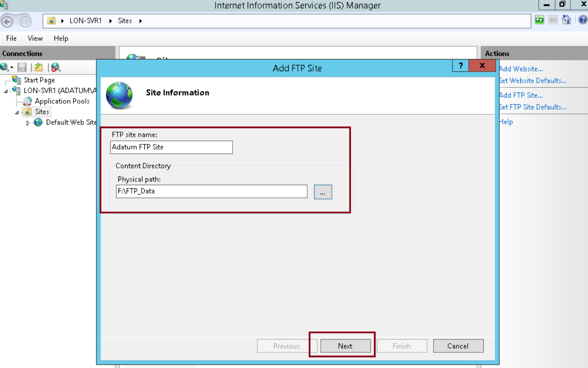This screenshot has width=588, height=368.
Task: Click the Sites breadcrumb segment
Action: (x=125, y=21)
